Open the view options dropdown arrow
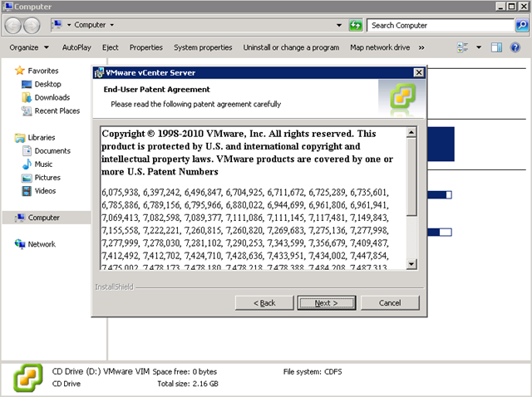This screenshot has height=397, width=532. 479,47
